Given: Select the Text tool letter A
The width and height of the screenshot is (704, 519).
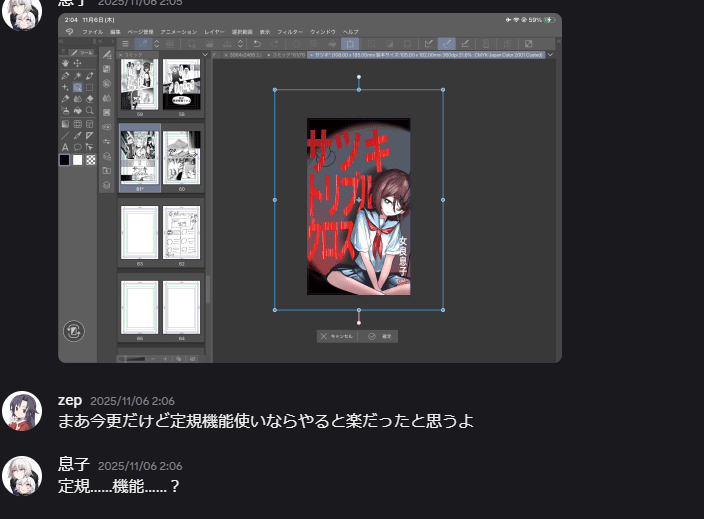Looking at the screenshot, I should point(66,147).
